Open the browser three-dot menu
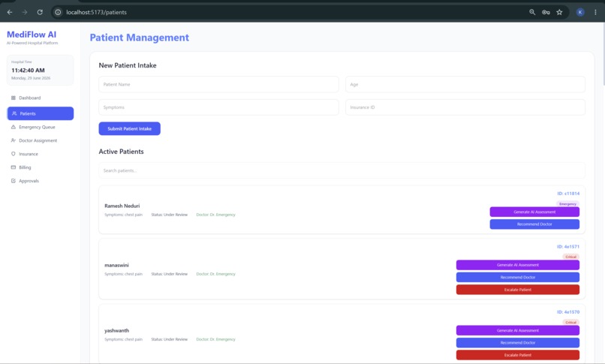The width and height of the screenshot is (605, 364). [x=595, y=12]
